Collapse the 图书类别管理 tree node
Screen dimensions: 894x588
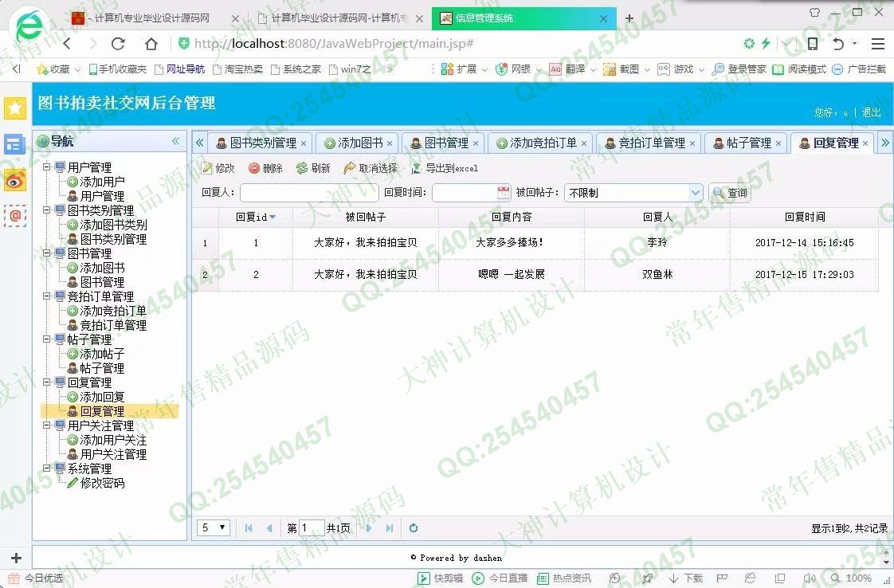(x=47, y=210)
